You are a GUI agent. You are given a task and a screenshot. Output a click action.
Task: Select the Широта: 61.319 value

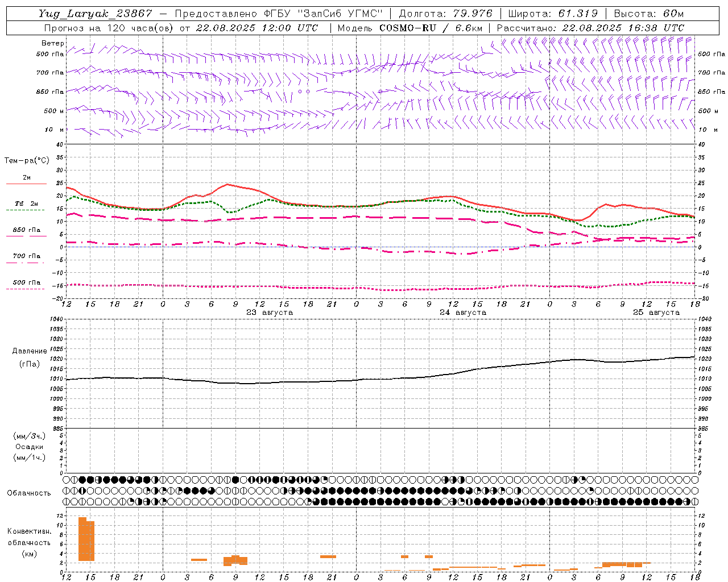tap(553, 14)
